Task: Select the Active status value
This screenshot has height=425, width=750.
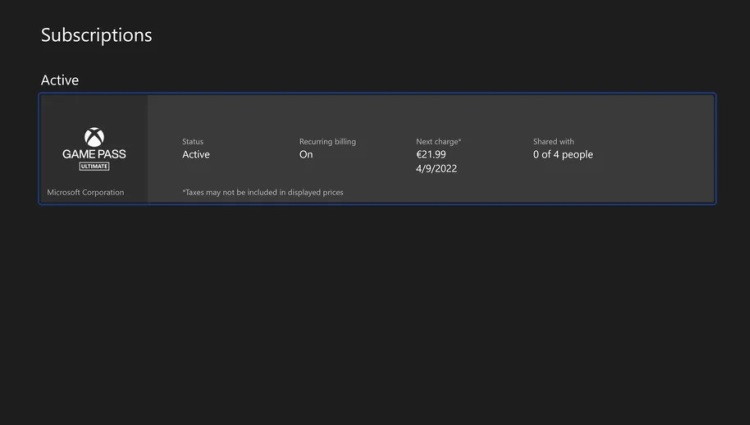Action: 196,155
